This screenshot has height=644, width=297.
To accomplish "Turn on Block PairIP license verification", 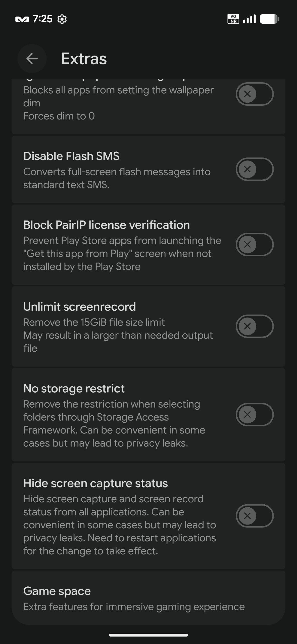I will pos(255,244).
